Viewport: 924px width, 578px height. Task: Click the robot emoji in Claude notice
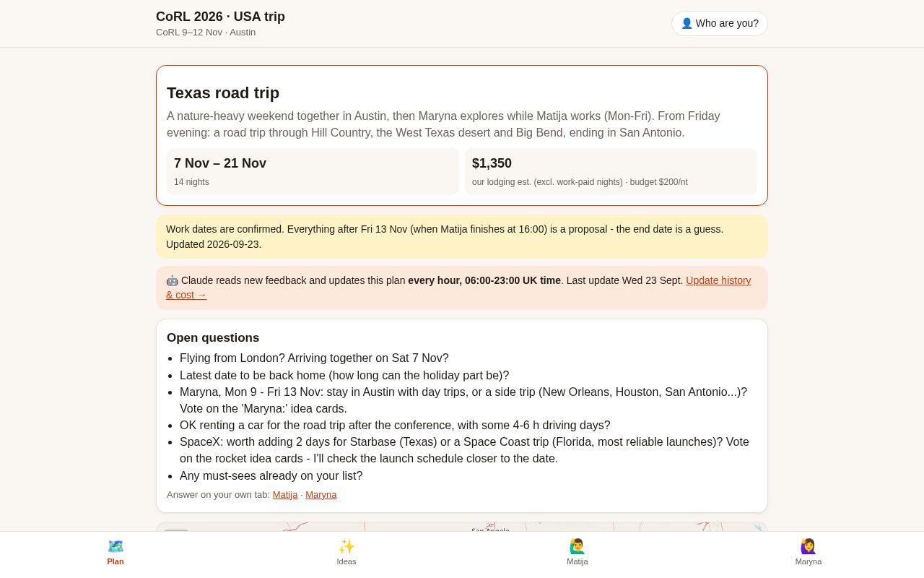[172, 280]
